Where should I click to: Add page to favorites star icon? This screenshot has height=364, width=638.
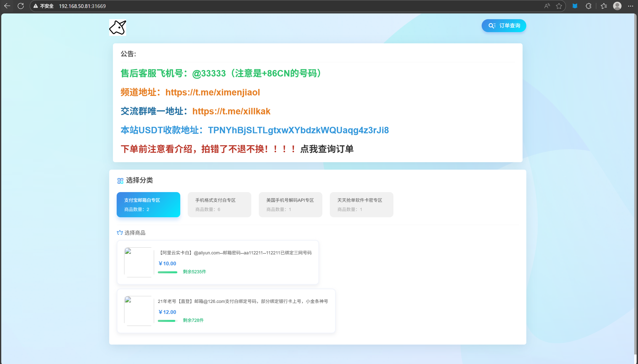559,6
